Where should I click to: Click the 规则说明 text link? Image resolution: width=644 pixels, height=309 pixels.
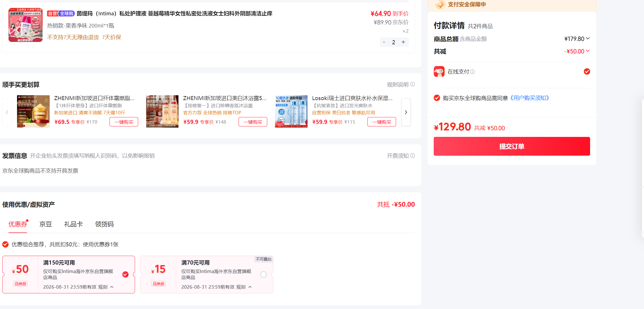tap(398, 84)
